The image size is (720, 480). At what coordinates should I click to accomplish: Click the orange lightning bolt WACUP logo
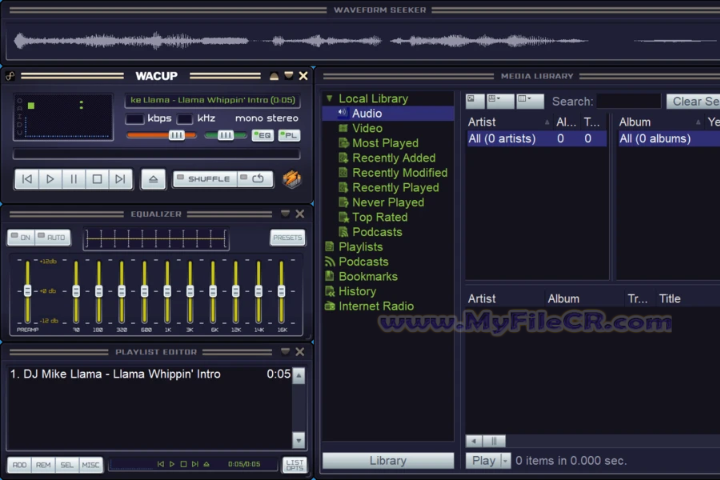pos(292,179)
